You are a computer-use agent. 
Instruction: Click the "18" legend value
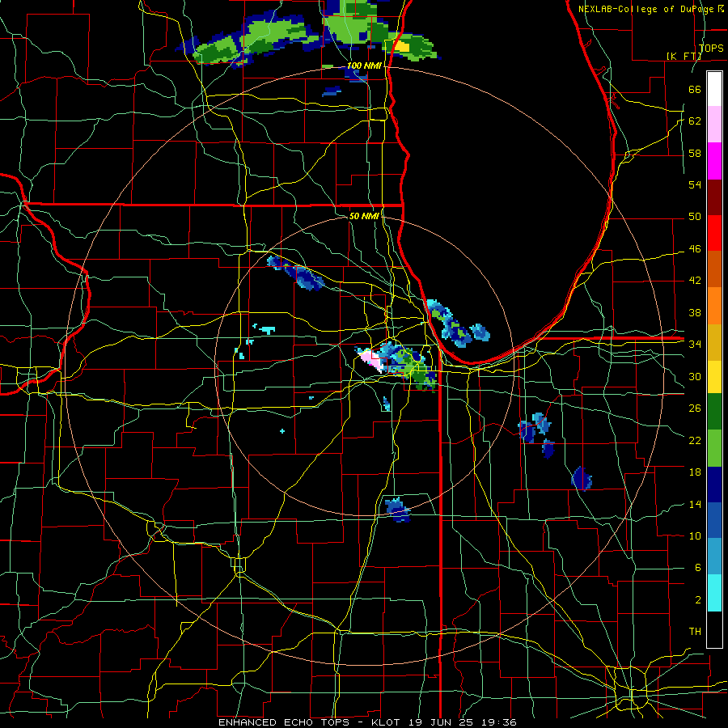tap(695, 472)
